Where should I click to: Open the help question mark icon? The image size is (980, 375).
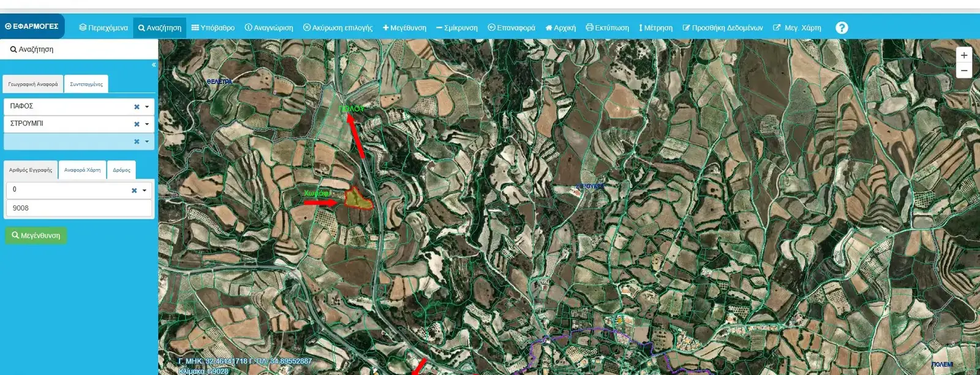coord(842,28)
